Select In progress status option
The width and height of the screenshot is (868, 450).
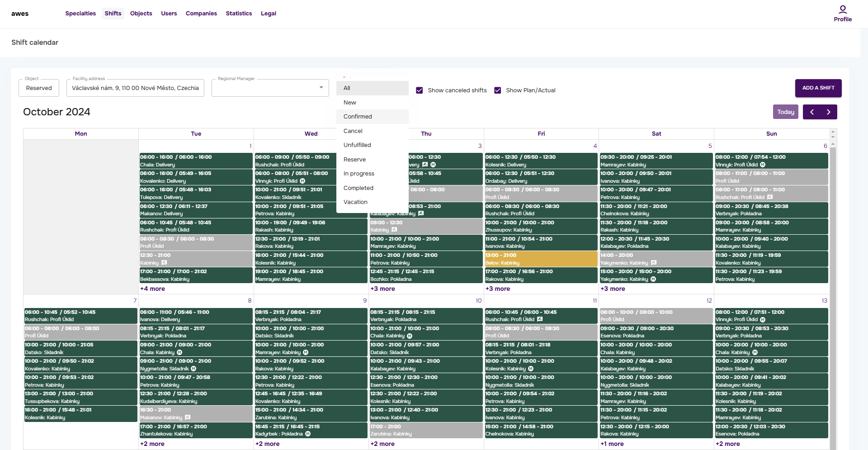point(359,174)
